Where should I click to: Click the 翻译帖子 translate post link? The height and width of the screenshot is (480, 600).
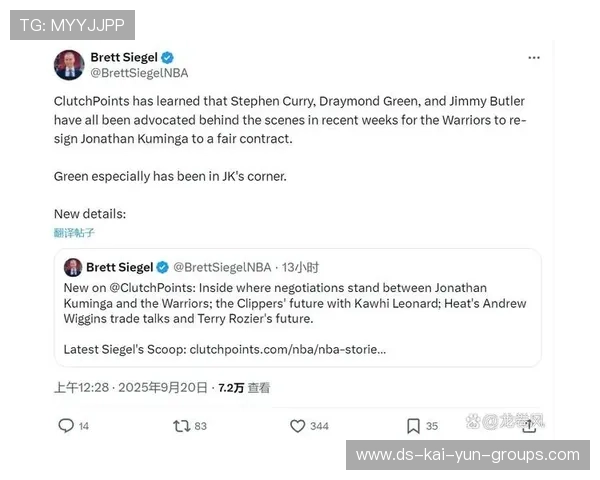click(x=74, y=232)
